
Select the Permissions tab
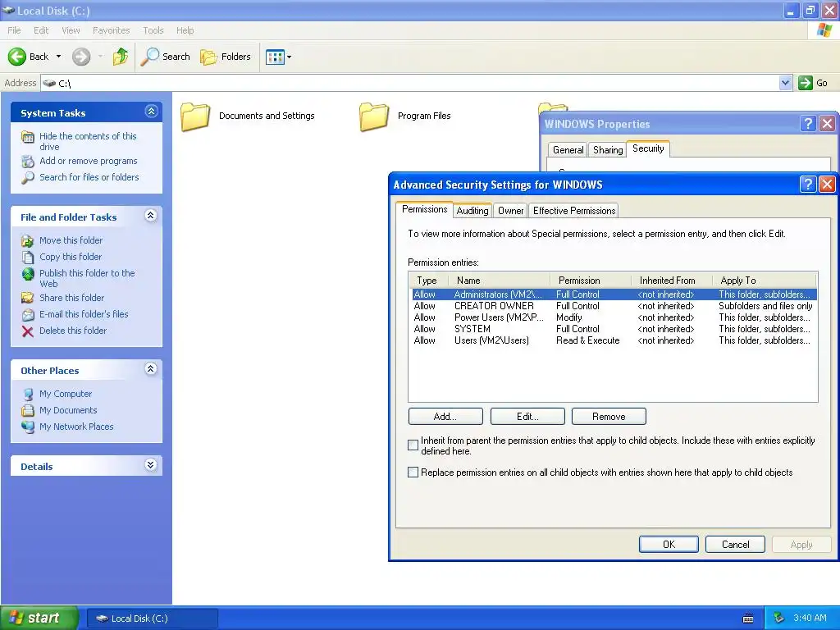(x=424, y=209)
